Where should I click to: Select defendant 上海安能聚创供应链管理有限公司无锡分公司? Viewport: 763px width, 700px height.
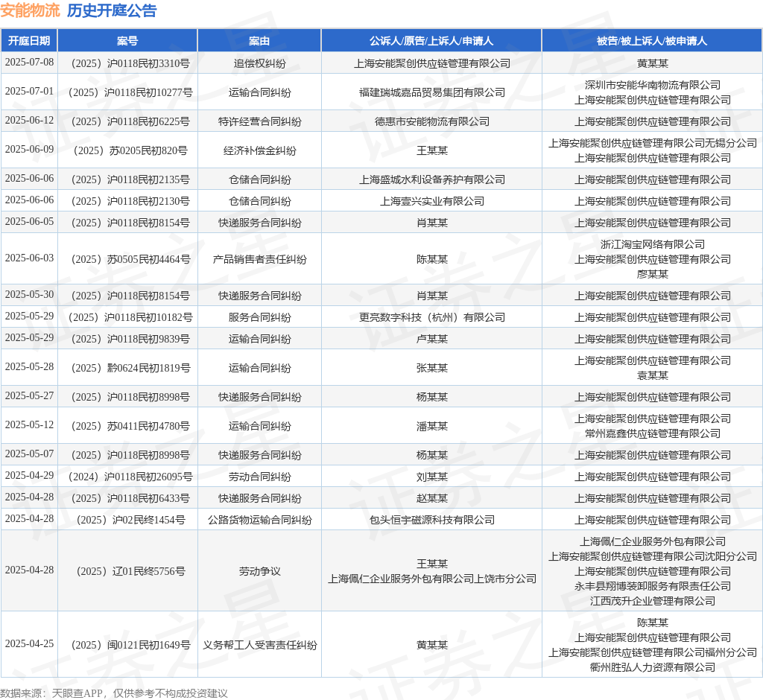652,143
